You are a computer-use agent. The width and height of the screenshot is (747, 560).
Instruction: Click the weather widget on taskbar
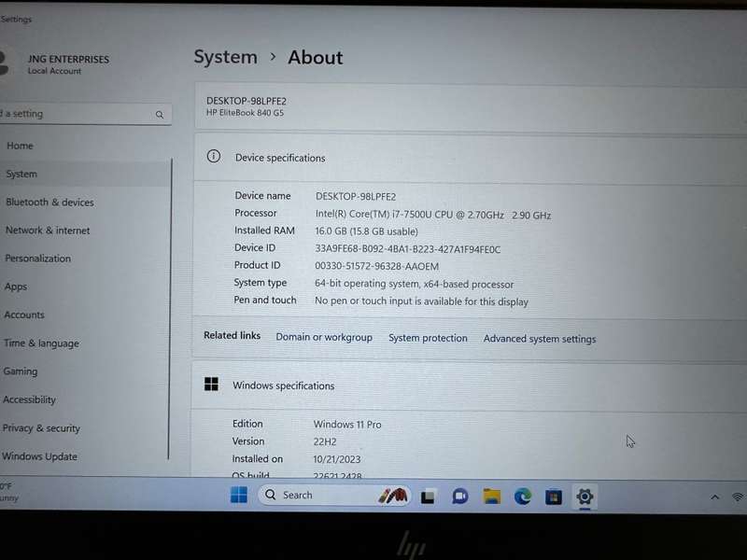9,492
